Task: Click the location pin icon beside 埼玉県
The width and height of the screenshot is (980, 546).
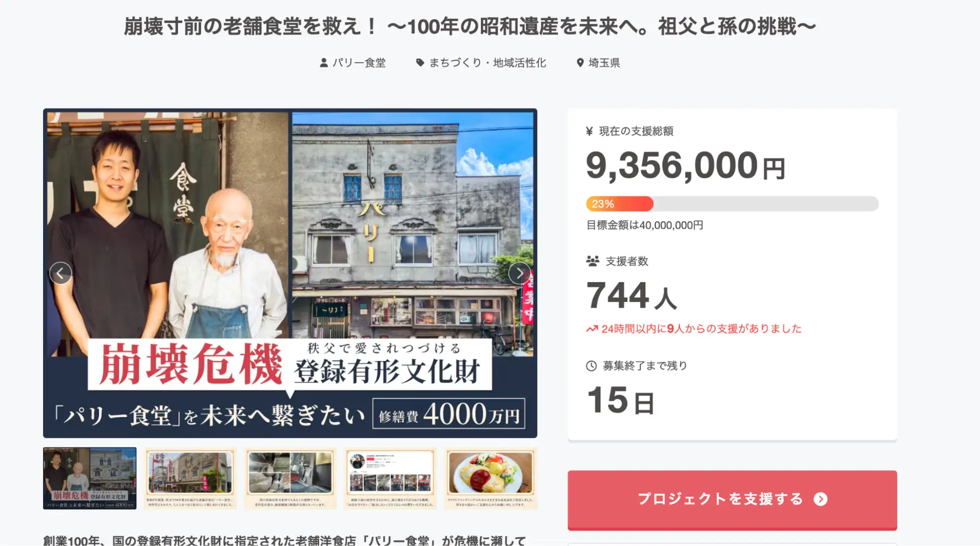Action: (x=580, y=63)
